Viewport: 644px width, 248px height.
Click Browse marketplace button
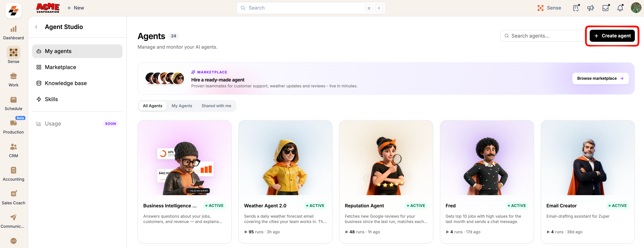pyautogui.click(x=600, y=78)
